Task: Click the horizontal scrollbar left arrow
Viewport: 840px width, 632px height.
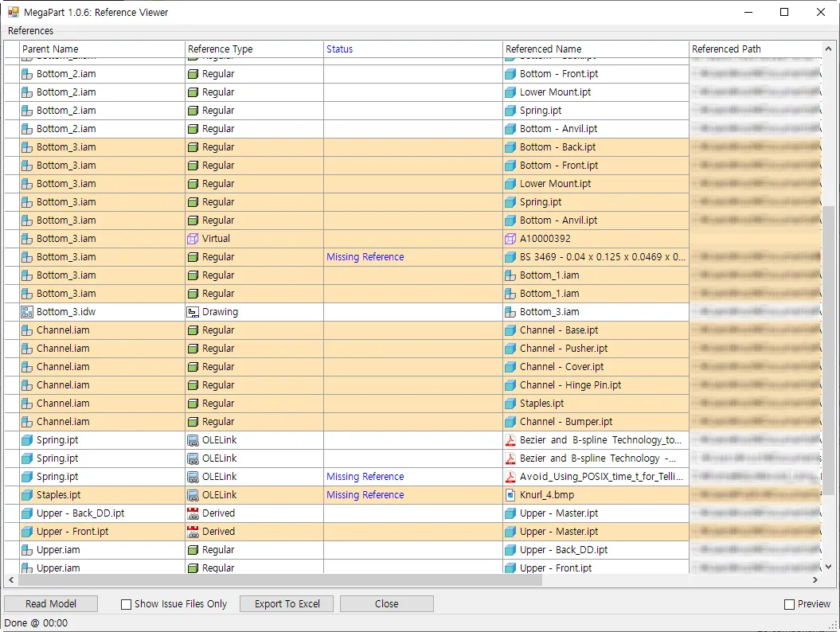Action: pos(11,580)
